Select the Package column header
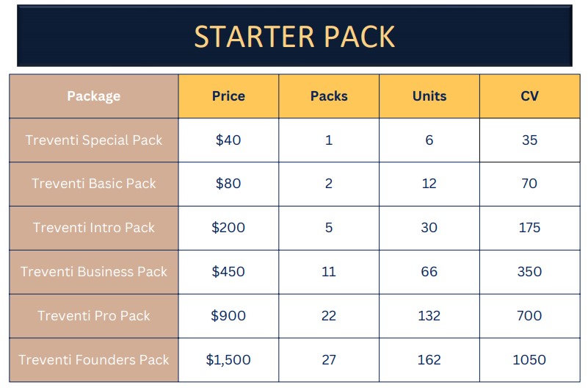Viewport: 588px width, 388px height. 93,96
